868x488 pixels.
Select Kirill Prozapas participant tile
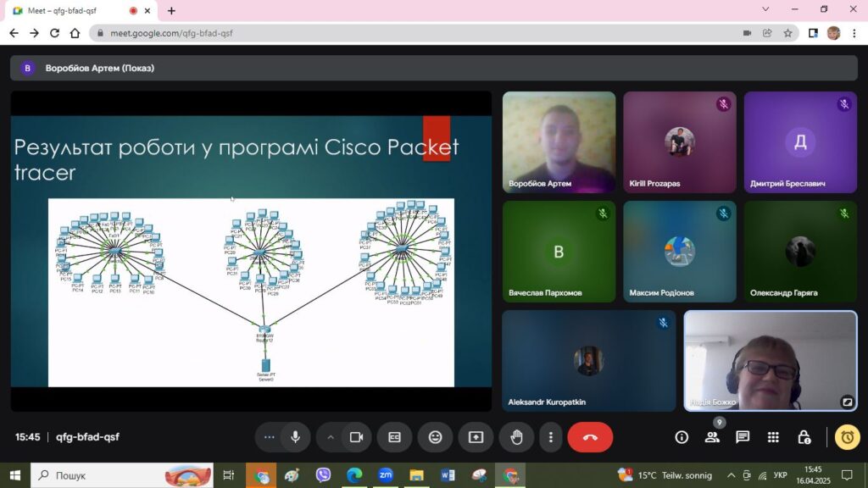point(680,142)
